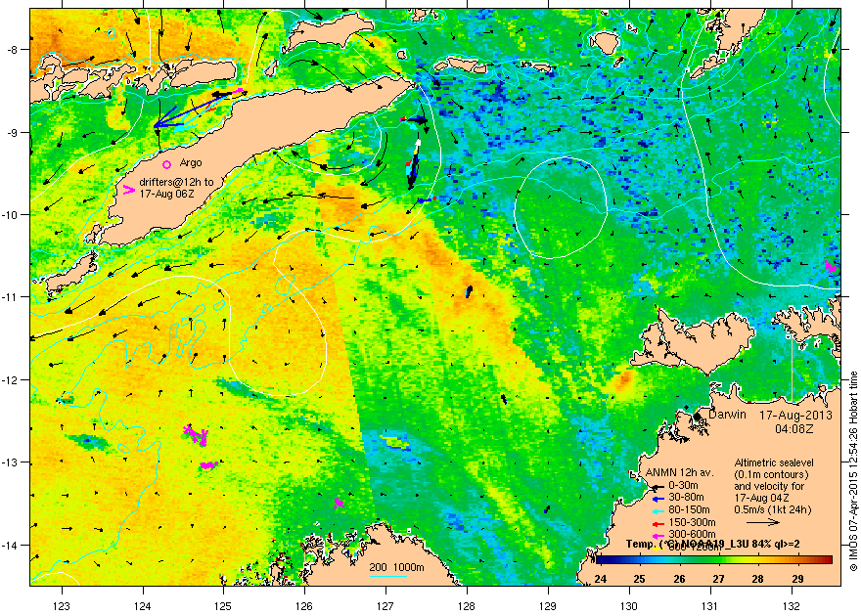Select the longitude axis label '132'
The height and width of the screenshot is (616, 861).
click(x=792, y=605)
